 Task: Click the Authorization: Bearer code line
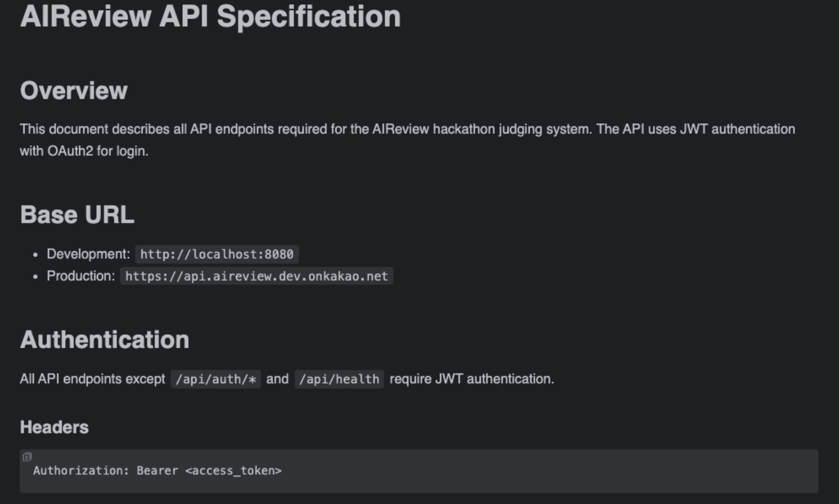click(157, 471)
